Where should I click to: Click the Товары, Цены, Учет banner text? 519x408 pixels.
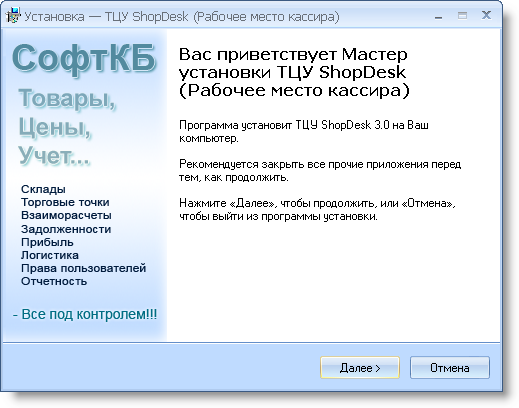click(67, 127)
